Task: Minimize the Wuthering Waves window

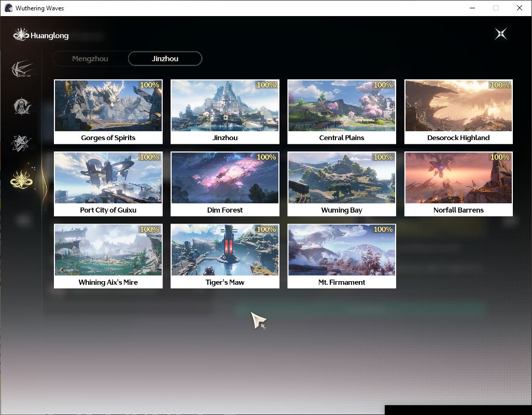Action: point(472,8)
